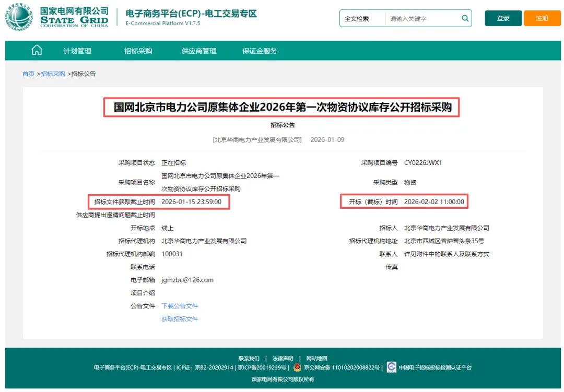Click the project number CY0226JWX1
This screenshot has height=392, width=564.
422,162
